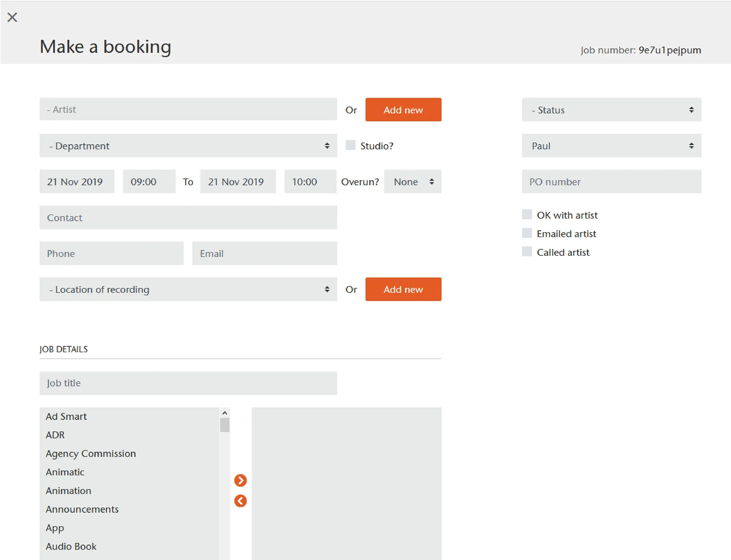Screen dimensions: 731x560
Task: Expand the Location of recording dropdown
Action: point(188,289)
